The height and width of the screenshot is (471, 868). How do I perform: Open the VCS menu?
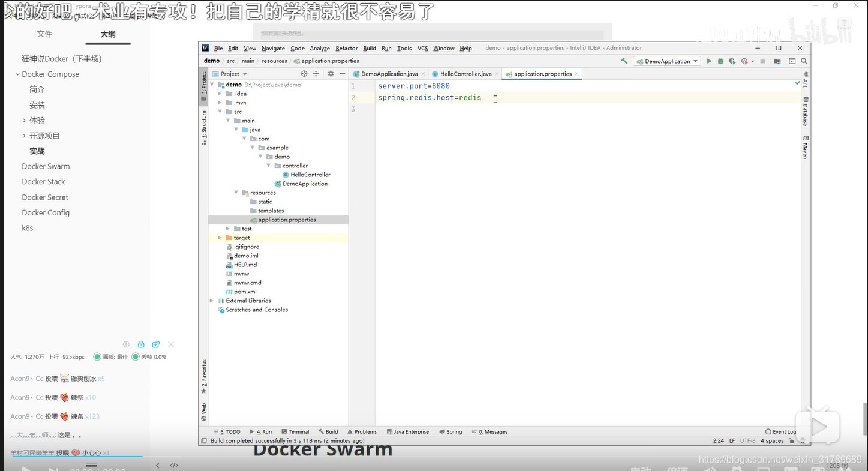pos(422,48)
